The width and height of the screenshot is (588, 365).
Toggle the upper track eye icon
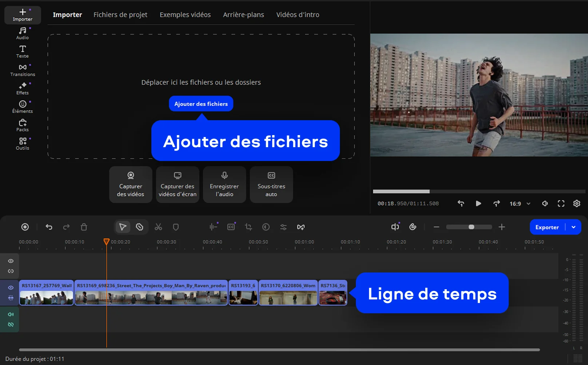pos(11,261)
